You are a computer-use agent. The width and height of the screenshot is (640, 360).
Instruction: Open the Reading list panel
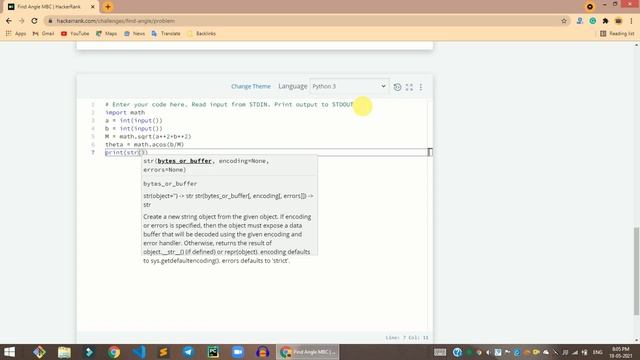coord(617,33)
